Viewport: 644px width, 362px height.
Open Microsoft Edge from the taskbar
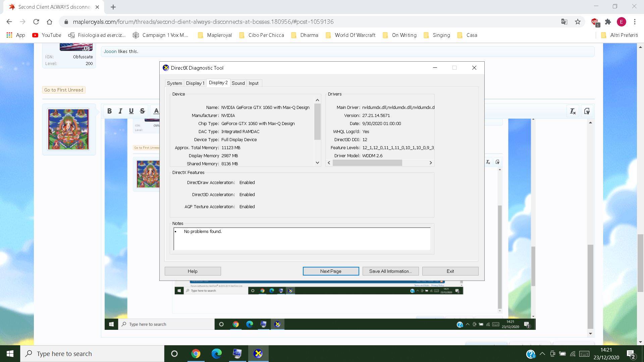(216, 354)
